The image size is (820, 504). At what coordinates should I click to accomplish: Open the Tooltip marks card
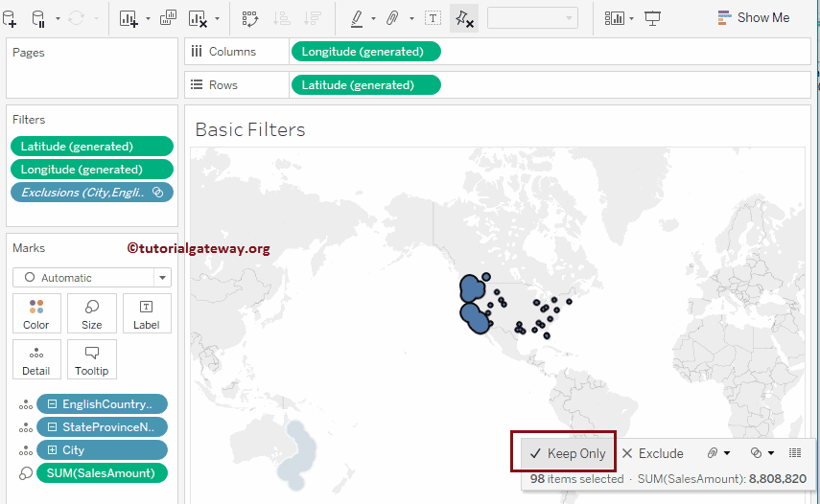coord(92,359)
